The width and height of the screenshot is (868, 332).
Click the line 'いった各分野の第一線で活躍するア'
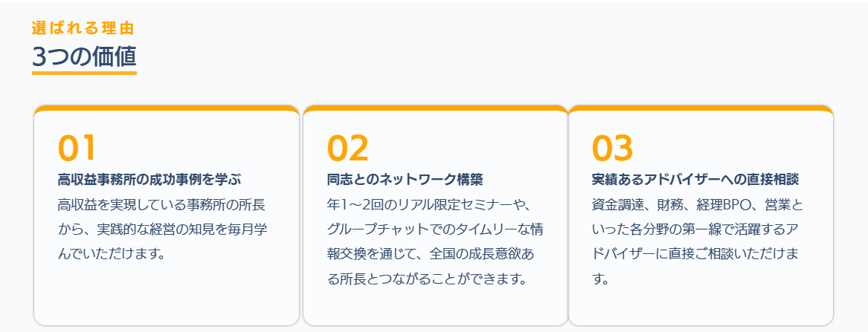695,229
